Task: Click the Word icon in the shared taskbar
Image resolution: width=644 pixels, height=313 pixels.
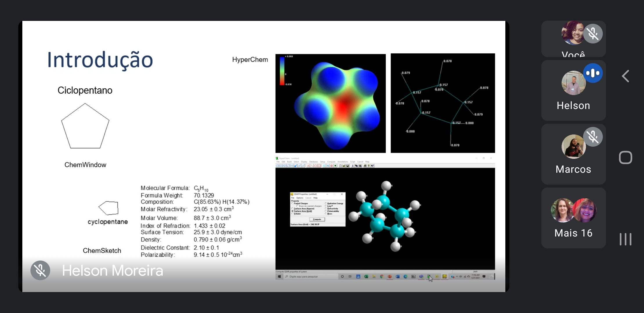Action: [397, 276]
